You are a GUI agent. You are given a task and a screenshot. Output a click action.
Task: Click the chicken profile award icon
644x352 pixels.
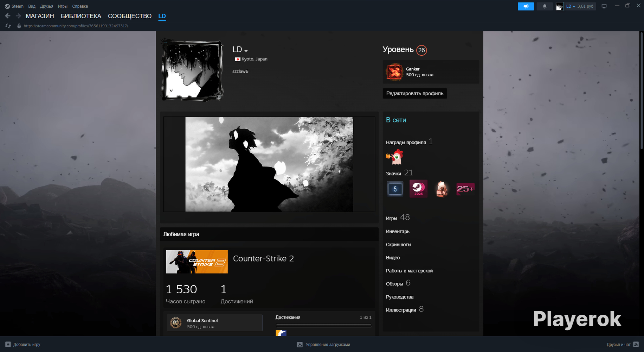[x=394, y=157]
